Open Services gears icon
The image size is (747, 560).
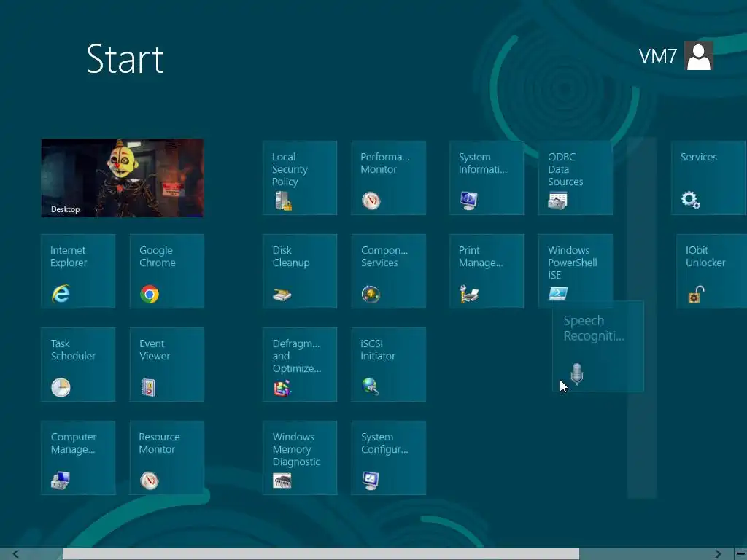pyautogui.click(x=690, y=200)
